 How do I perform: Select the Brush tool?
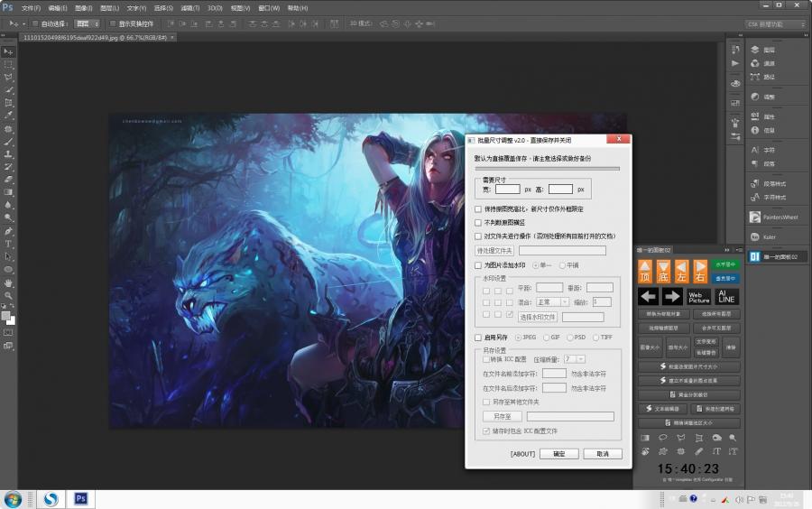8,142
